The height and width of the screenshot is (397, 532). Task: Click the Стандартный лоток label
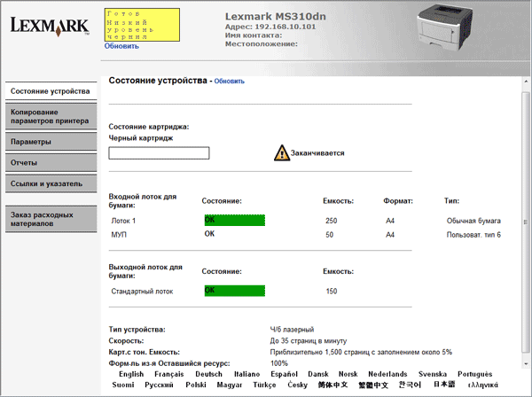142,292
